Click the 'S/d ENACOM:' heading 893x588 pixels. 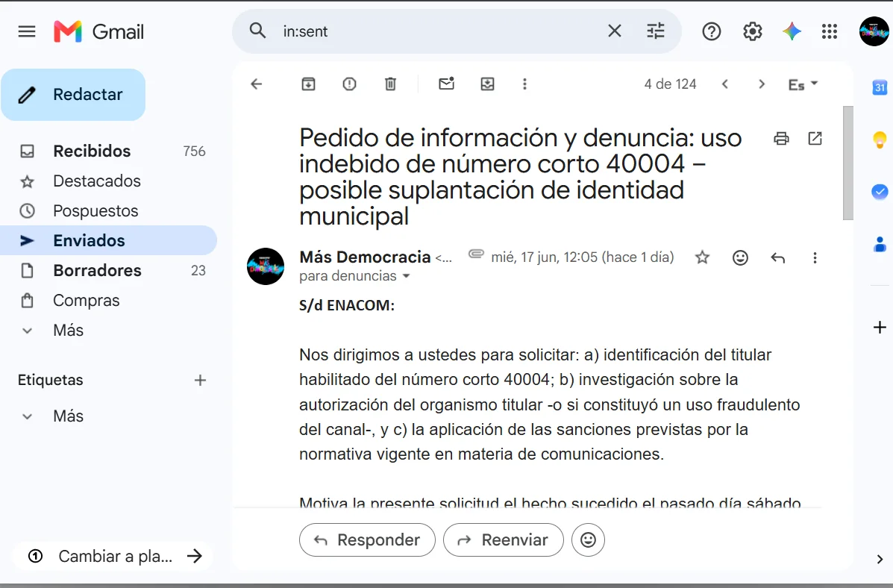pos(347,305)
